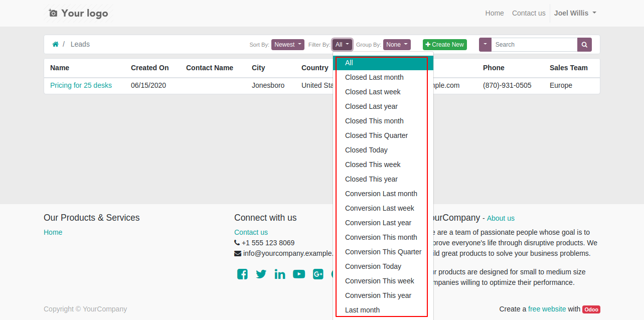
Task: Open the Pricing for 25 desks lead
Action: [x=81, y=85]
